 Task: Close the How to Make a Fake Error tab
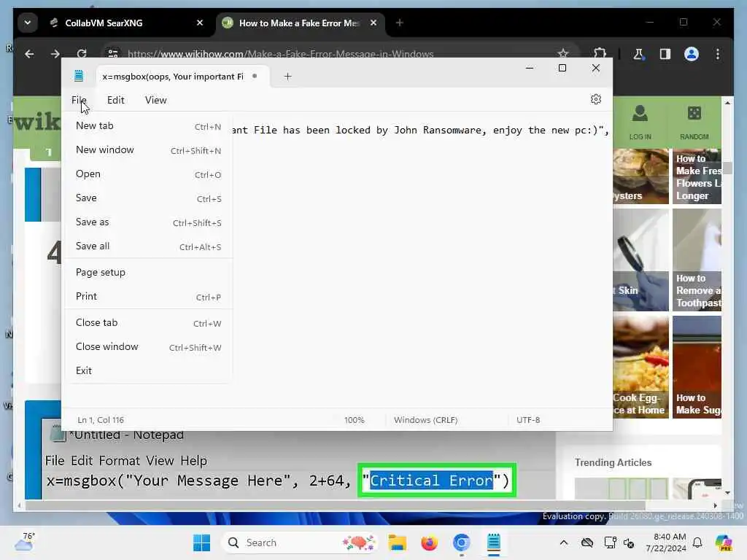373,23
